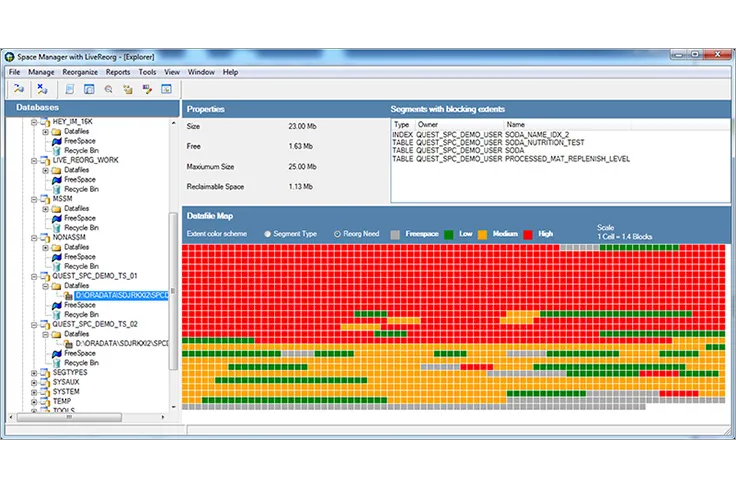Click the yellow folder tree toolbar icon
Screen dimensions: 736x489
point(128,89)
